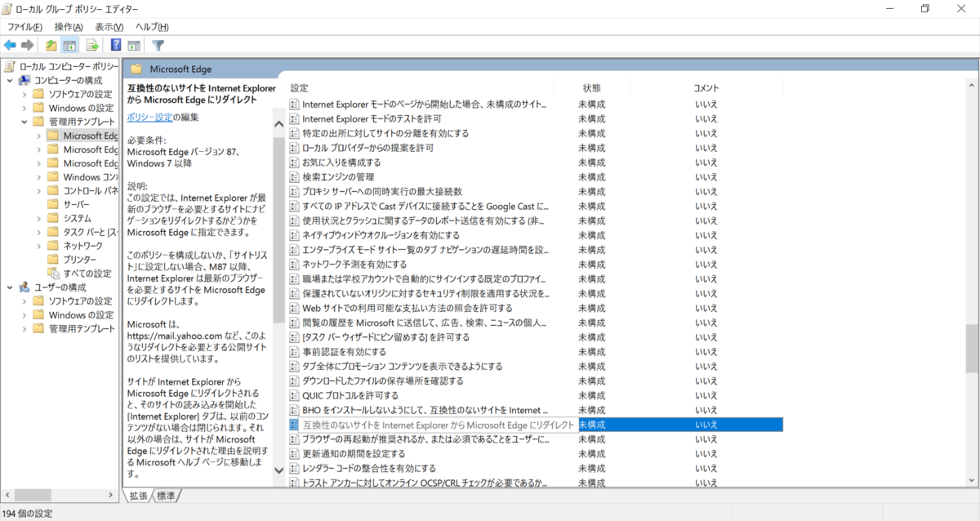
Task: Click the すべての設定 folder icon
Action: tap(53, 273)
